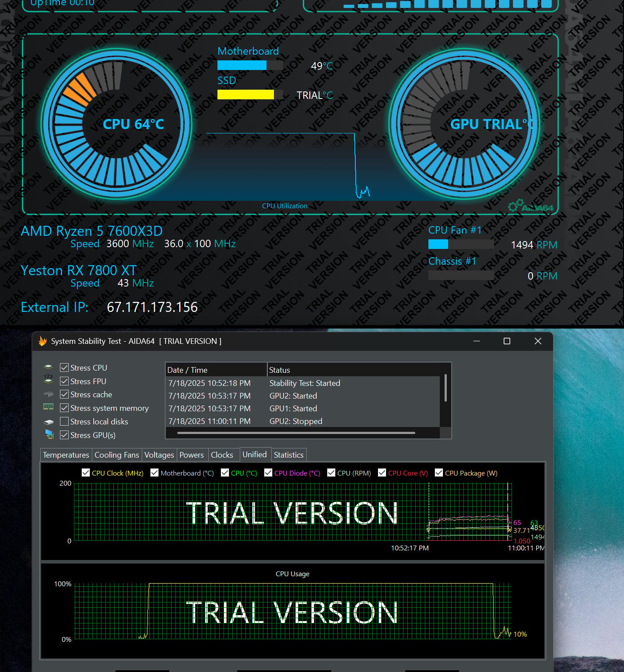Toggle CPU Package (W) graph checkbox
The height and width of the screenshot is (672, 624).
click(x=439, y=472)
